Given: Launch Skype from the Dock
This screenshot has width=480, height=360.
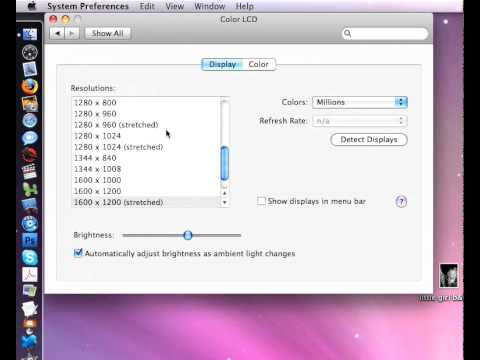Looking at the screenshot, I should coord(30,258).
